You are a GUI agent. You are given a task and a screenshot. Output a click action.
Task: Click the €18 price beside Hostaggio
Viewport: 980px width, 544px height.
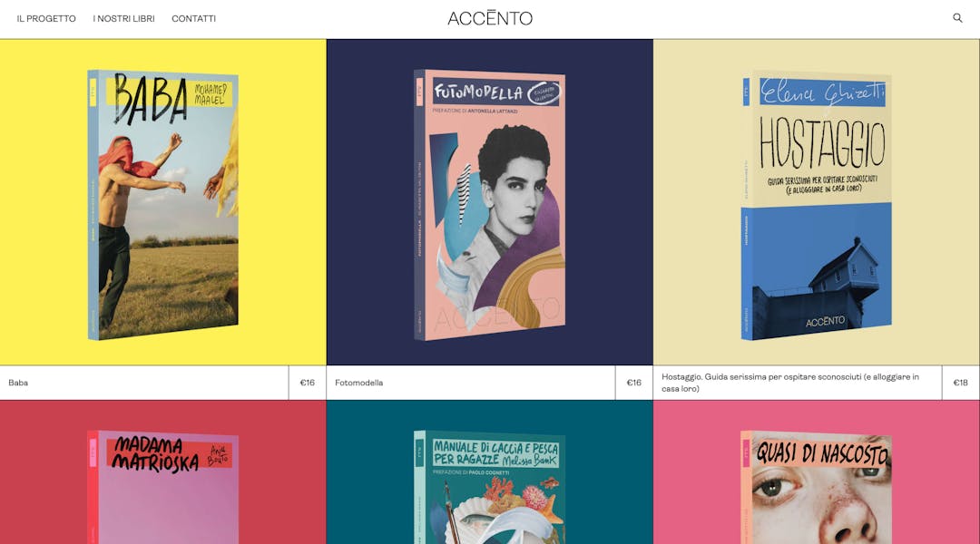pyautogui.click(x=961, y=383)
